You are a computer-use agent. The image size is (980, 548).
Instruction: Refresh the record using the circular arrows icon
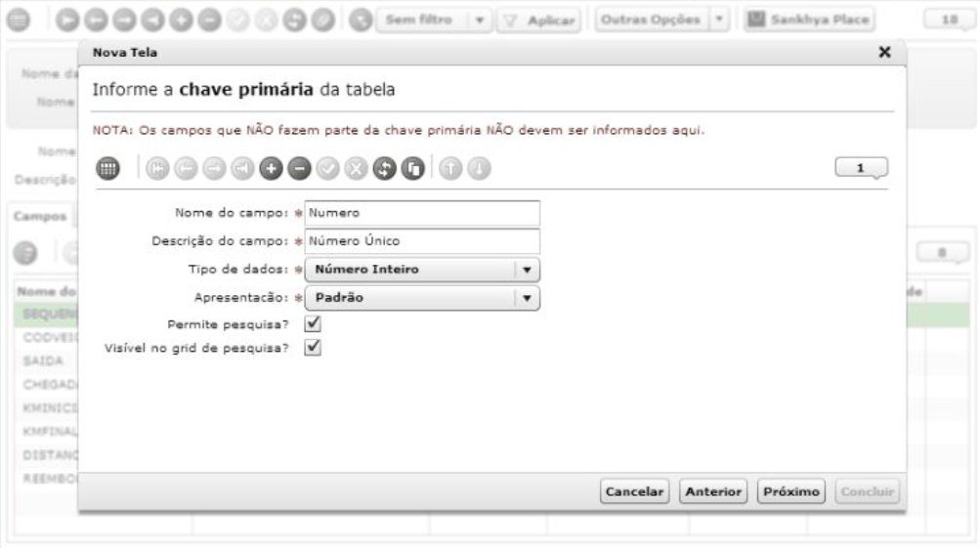coord(385,169)
